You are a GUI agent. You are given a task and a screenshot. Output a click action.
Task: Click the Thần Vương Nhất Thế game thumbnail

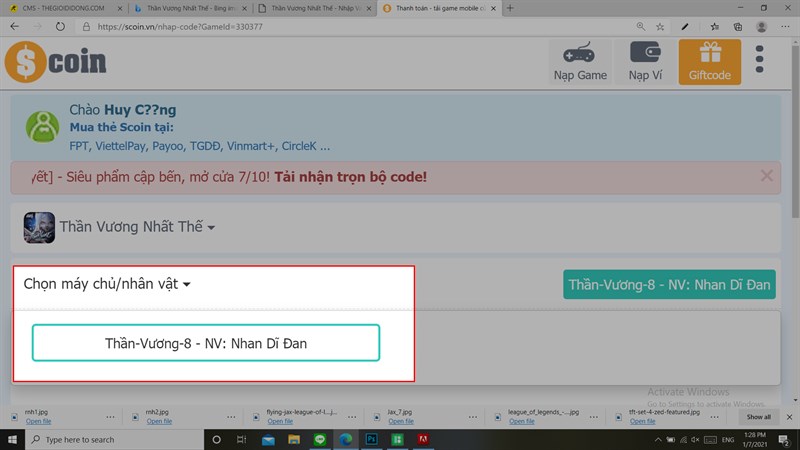point(39,227)
